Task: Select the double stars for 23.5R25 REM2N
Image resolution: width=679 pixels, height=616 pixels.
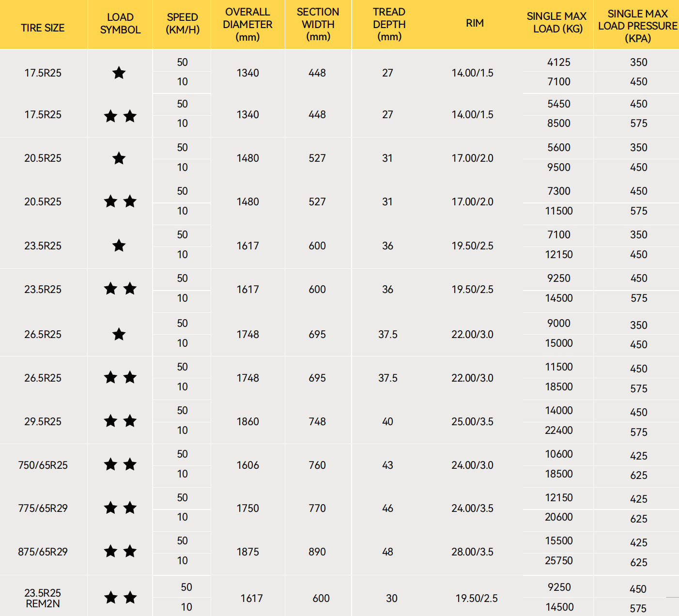Action: [120, 598]
